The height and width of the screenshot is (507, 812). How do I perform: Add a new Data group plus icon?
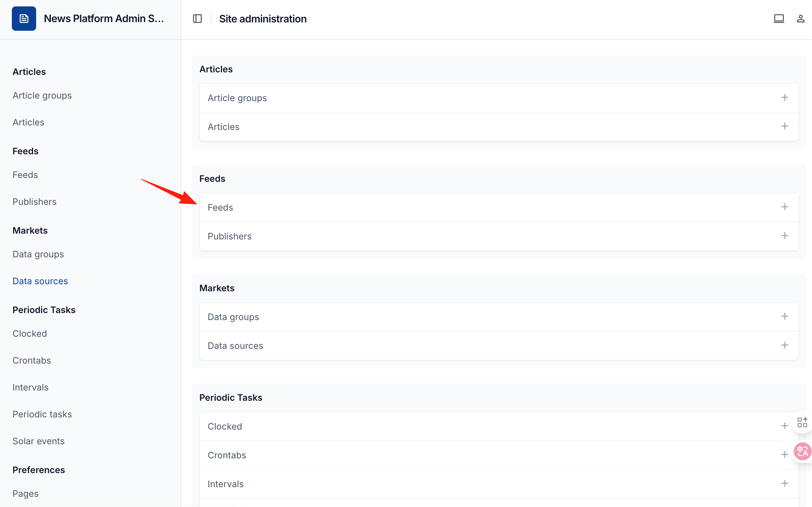tap(784, 317)
